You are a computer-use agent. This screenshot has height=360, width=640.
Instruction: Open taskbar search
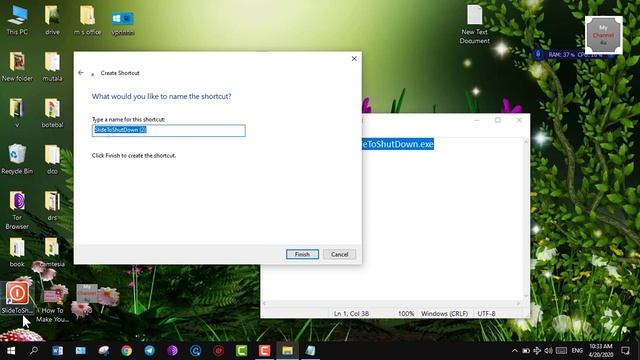(x=34, y=351)
